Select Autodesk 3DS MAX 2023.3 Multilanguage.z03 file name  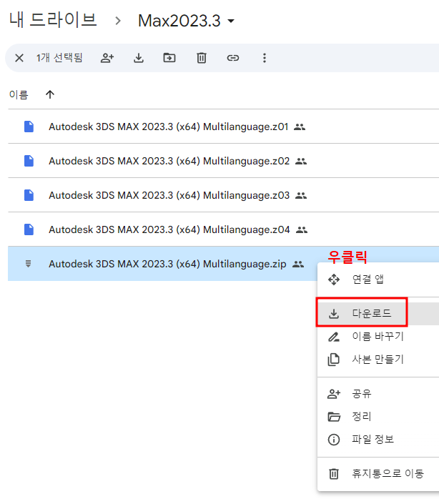[x=169, y=195]
